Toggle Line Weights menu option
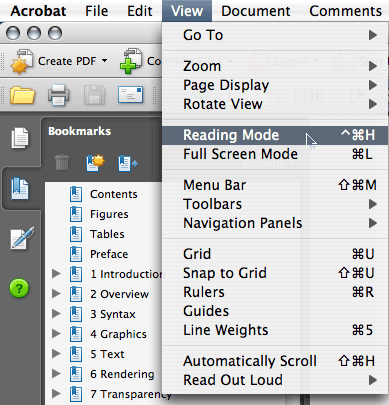 (275, 330)
